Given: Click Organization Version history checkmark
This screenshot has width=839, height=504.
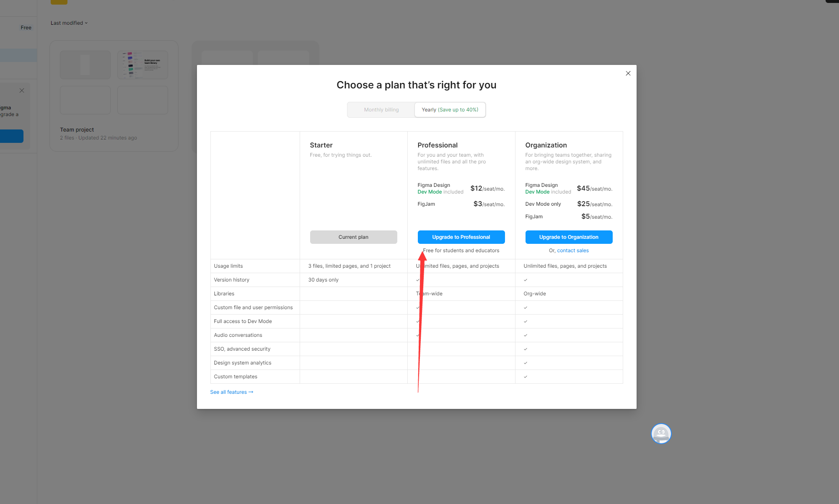Looking at the screenshot, I should point(525,280).
